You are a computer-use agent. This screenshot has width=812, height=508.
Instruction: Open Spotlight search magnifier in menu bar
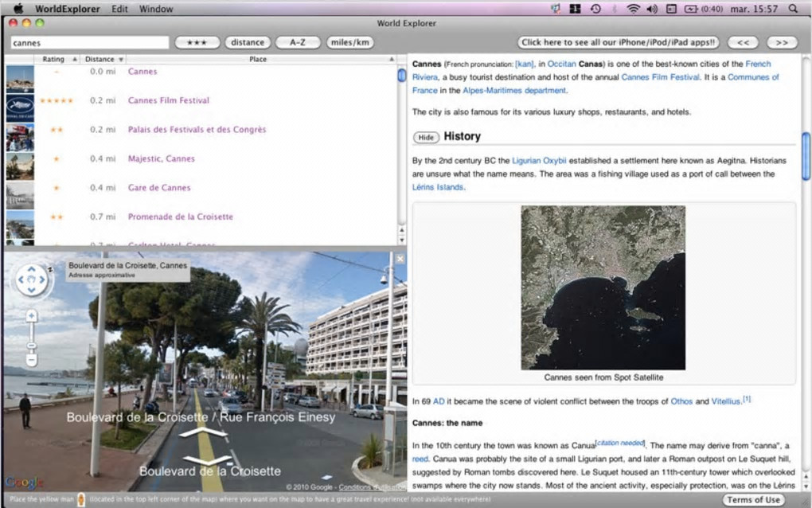coord(793,9)
